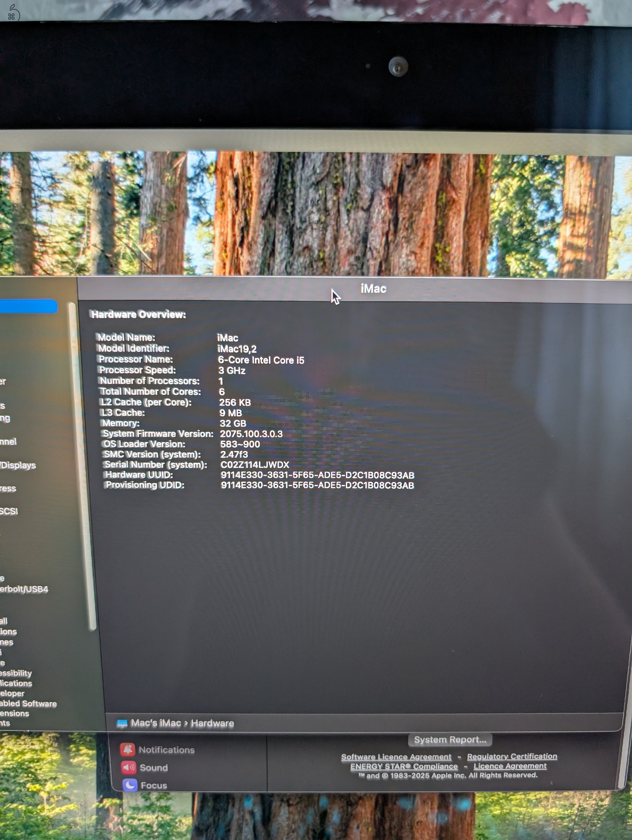The height and width of the screenshot is (840, 632).
Task: Open the Regulatory Certification link
Action: [512, 756]
